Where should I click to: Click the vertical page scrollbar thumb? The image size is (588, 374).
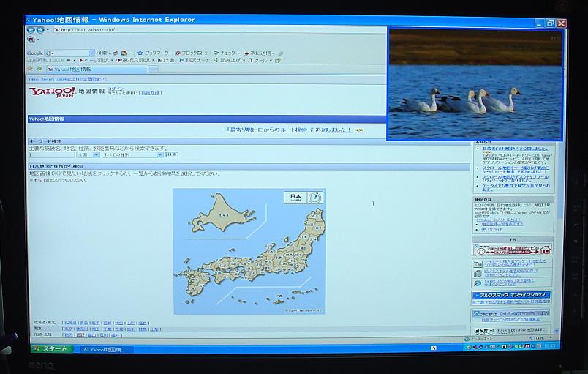(559, 180)
